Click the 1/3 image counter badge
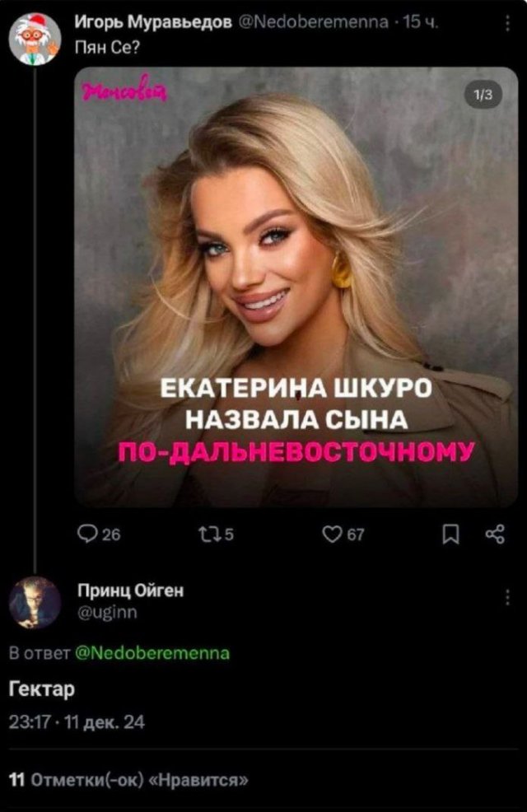Image resolution: width=527 pixels, height=812 pixels. coord(483,95)
